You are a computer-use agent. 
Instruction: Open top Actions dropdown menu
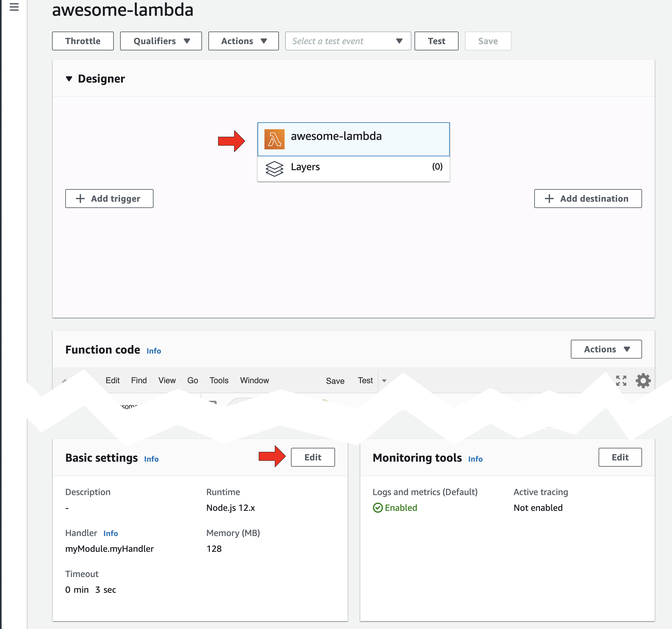tap(243, 41)
